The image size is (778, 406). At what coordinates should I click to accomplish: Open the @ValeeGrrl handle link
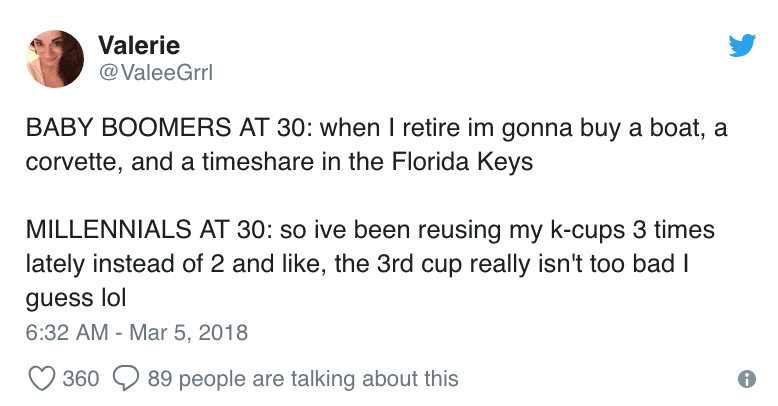coord(156,73)
